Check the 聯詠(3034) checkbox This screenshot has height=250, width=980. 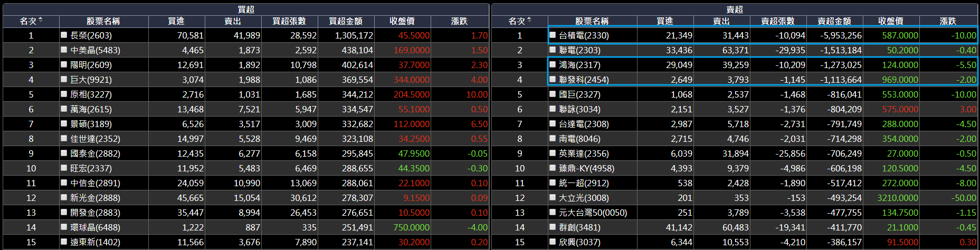pos(553,109)
